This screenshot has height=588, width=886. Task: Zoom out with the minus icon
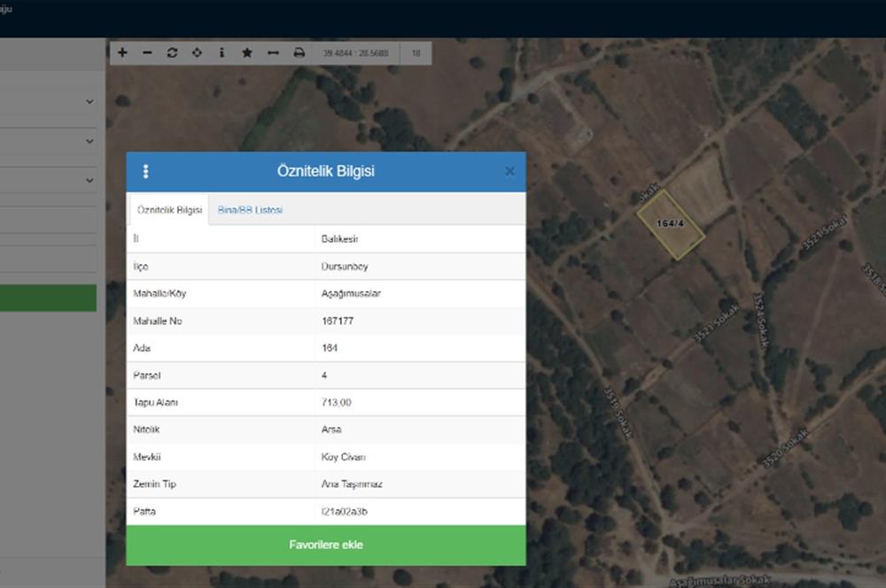pyautogui.click(x=147, y=53)
